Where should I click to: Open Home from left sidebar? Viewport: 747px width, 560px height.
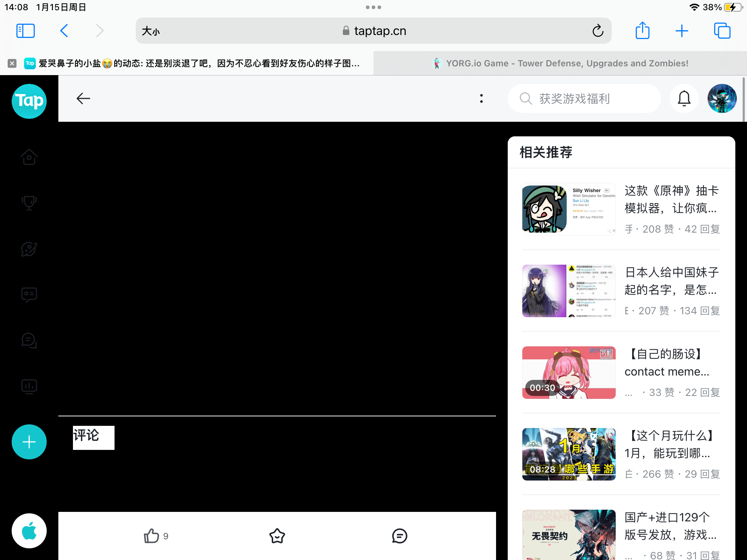(x=29, y=157)
